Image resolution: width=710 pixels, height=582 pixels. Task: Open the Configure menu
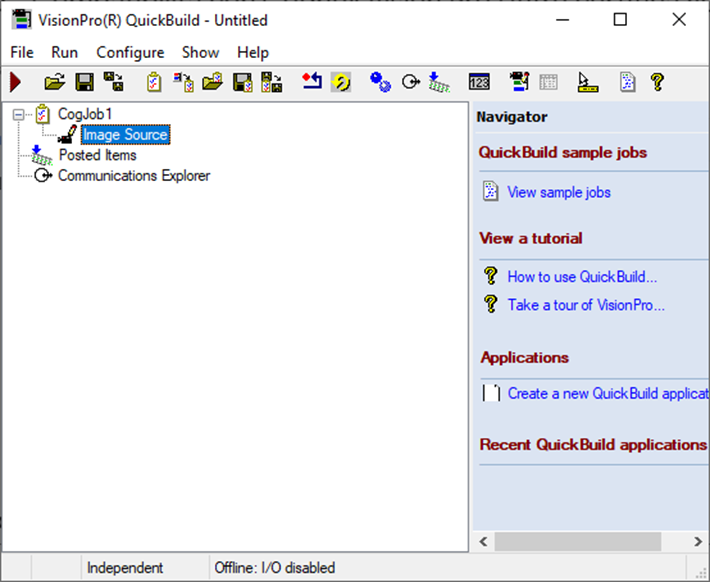point(130,52)
